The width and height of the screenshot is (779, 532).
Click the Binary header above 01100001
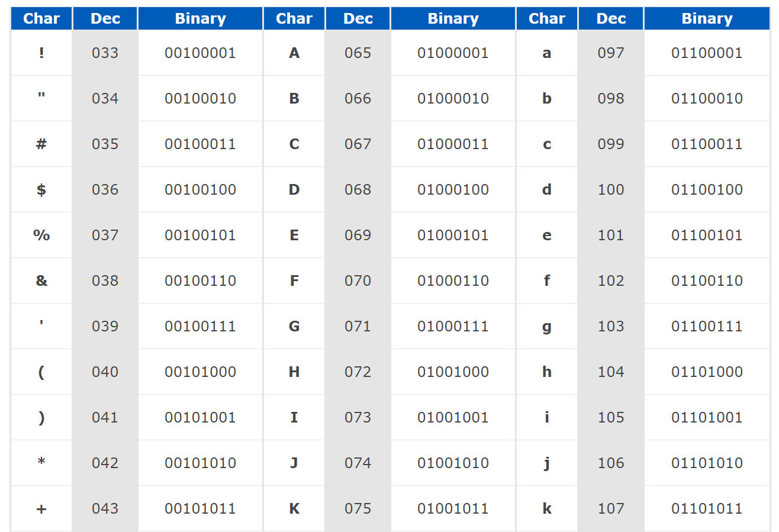tap(707, 19)
